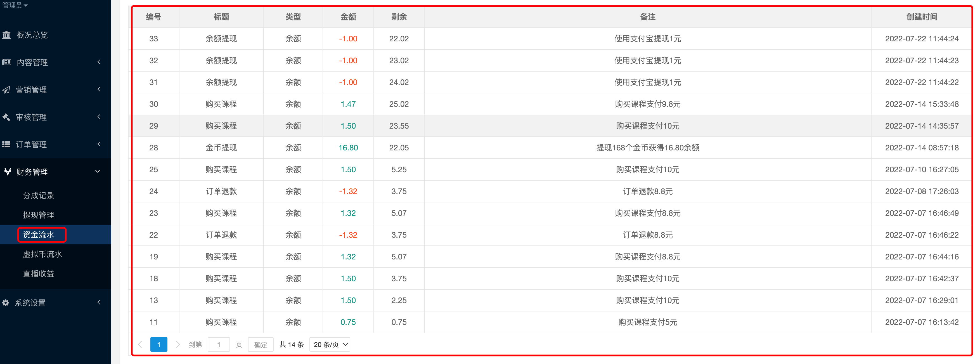Open the 20 条/页 page size dropdown

click(330, 345)
